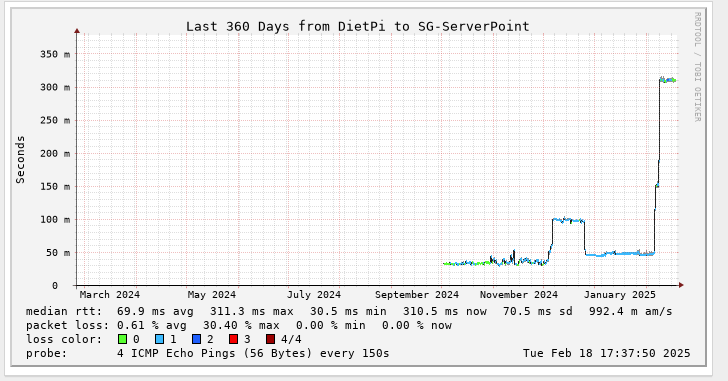Click the 'March 2024' x-axis label
The image size is (728, 381).
click(110, 295)
